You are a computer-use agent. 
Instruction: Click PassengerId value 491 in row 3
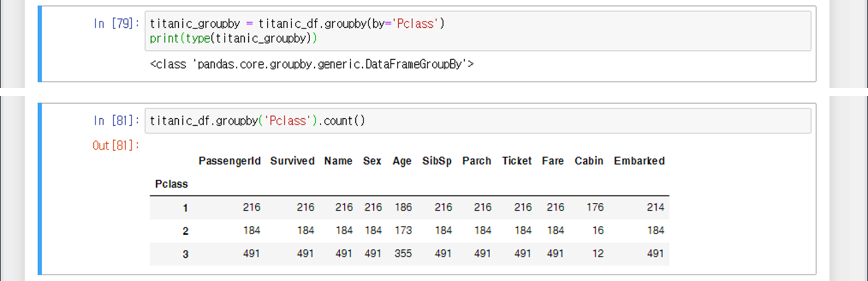pyautogui.click(x=252, y=254)
